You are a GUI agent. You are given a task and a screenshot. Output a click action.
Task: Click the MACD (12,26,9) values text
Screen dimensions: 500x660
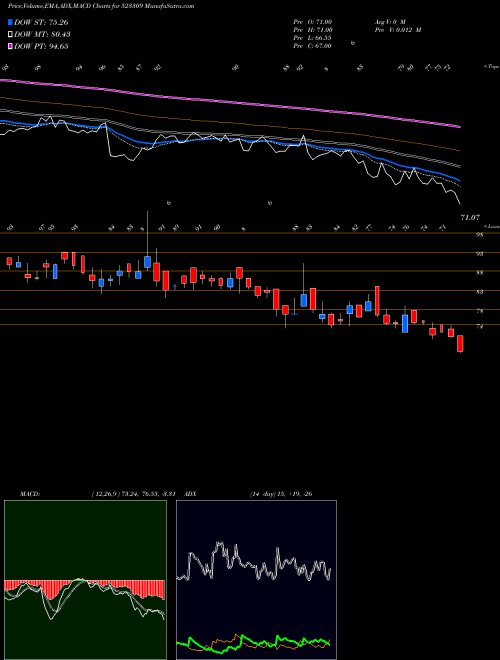click(136, 494)
